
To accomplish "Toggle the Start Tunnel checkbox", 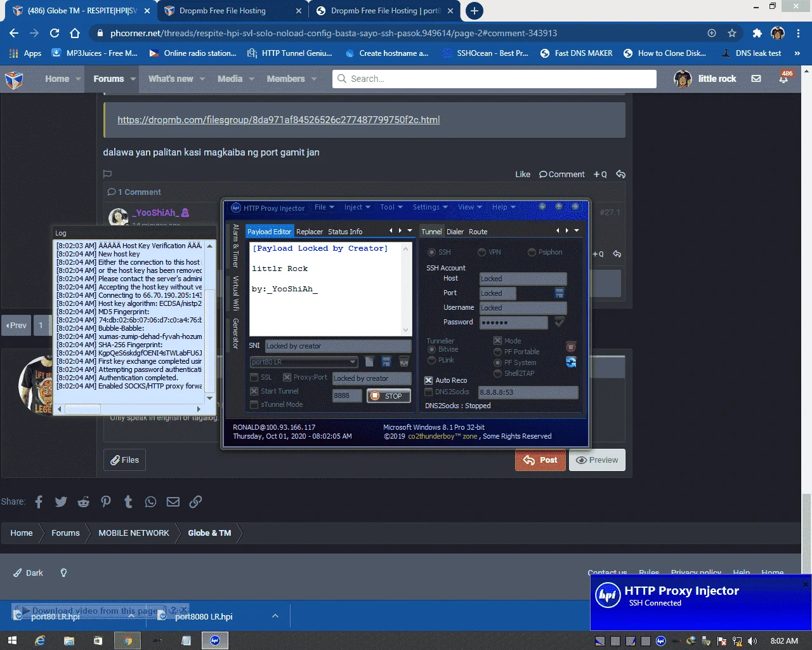I will pos(254,391).
